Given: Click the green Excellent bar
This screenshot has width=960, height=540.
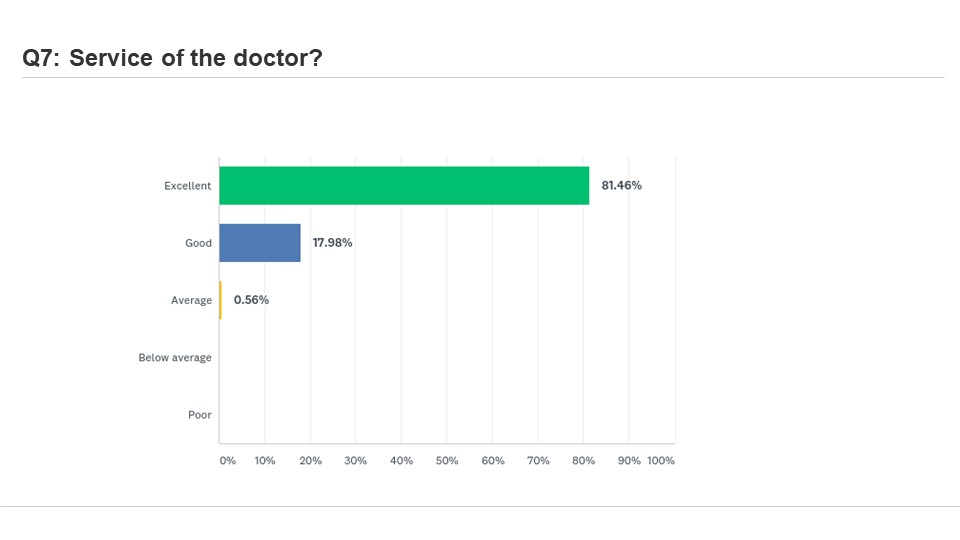Looking at the screenshot, I should pyautogui.click(x=404, y=186).
